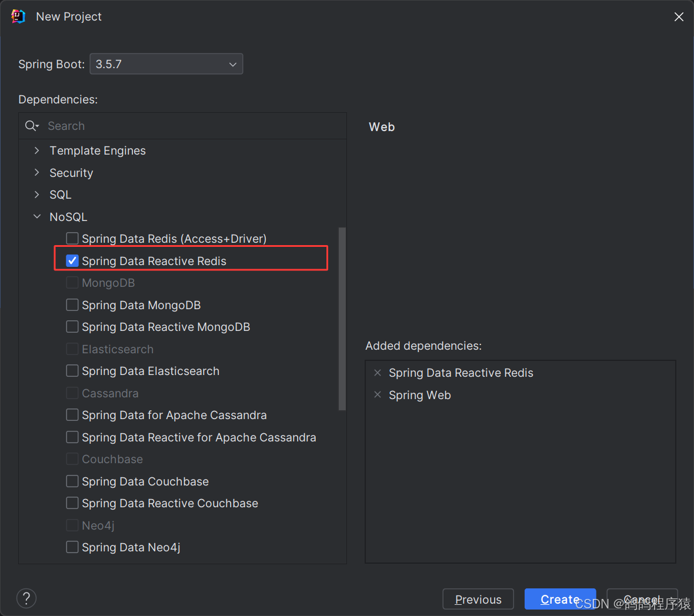Expand the SQL category

click(x=37, y=195)
